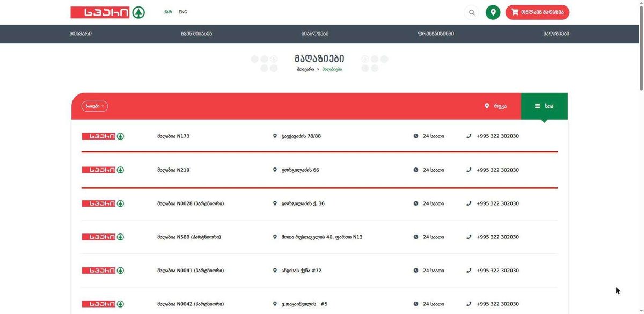Image resolution: width=644 pixels, height=314 pixels.
Task: Click the clock icon in the N219 row
Action: (x=416, y=170)
